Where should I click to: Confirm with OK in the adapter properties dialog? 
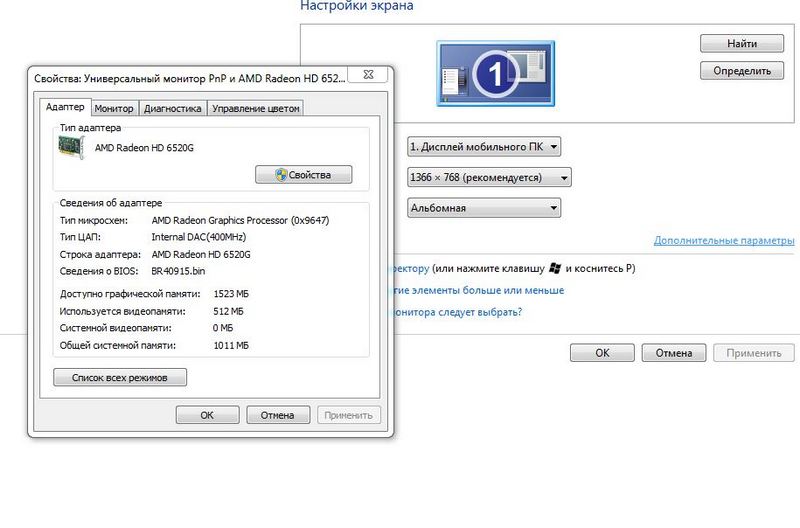pyautogui.click(x=207, y=415)
